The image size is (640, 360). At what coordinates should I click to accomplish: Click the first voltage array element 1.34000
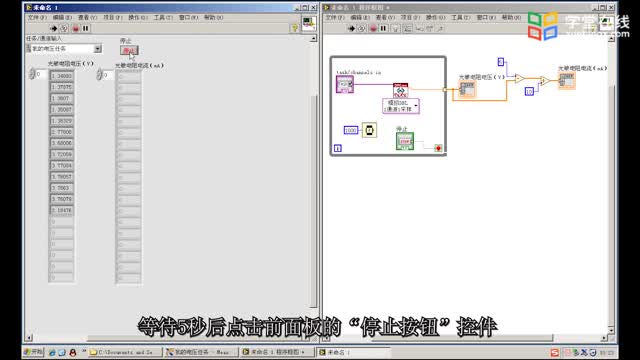[62, 76]
